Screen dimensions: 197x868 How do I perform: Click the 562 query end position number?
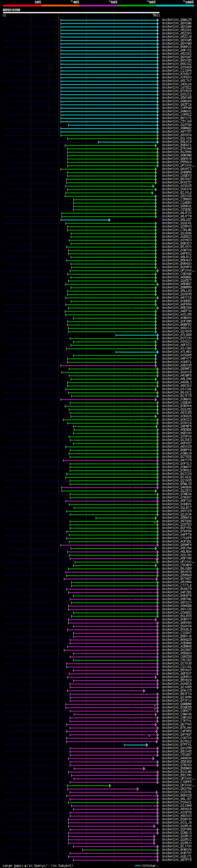(x=155, y=15)
